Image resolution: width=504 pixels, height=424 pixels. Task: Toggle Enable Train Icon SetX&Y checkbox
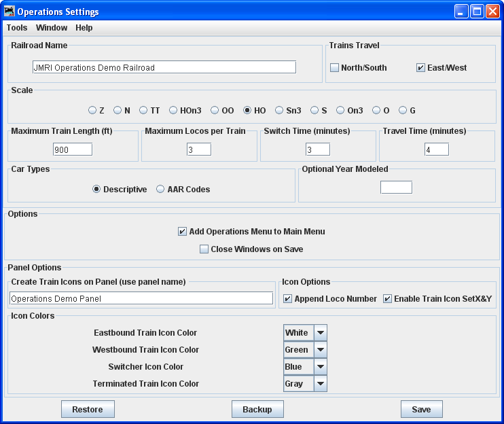pos(388,299)
